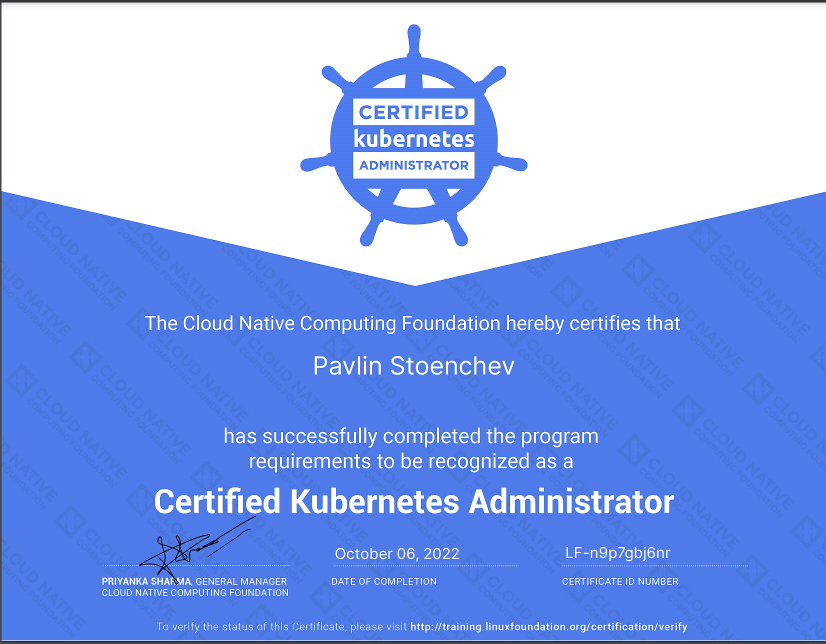
Task: Select the recipient name Pavlin Stoenchev
Action: [x=413, y=366]
